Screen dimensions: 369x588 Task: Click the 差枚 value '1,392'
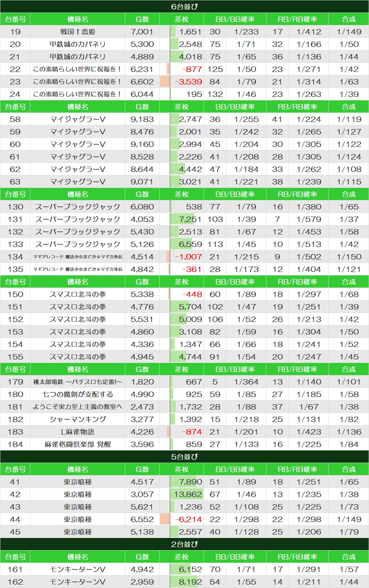190,419
